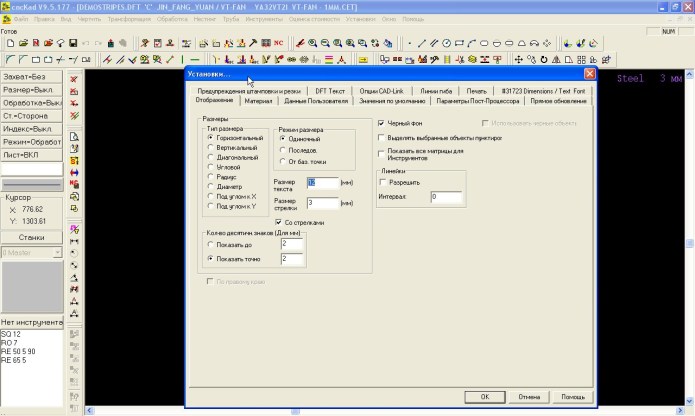Open Опции CAD-Link tab
This screenshot has width=695, height=416.
click(x=381, y=91)
